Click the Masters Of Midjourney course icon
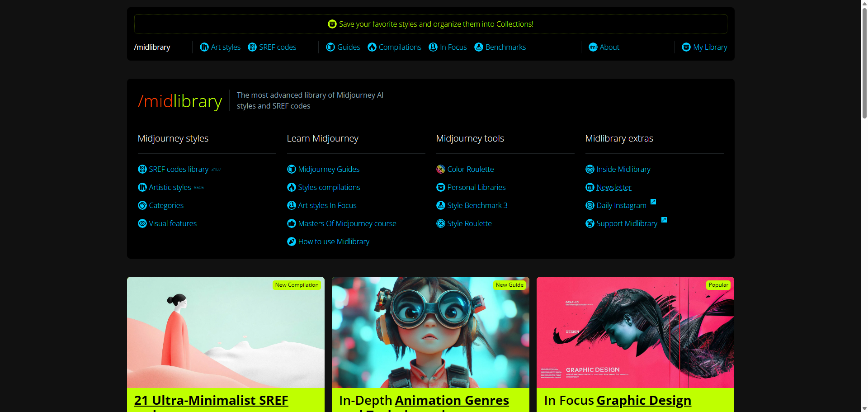 point(292,223)
